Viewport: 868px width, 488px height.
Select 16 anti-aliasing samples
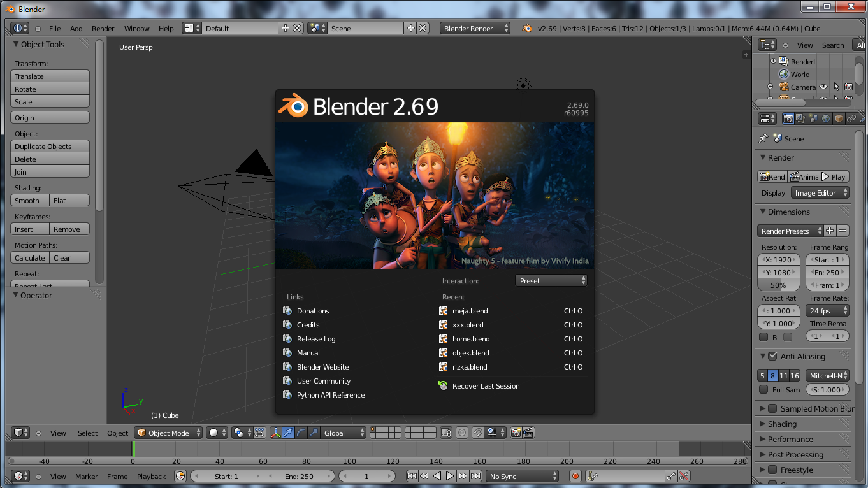pyautogui.click(x=795, y=375)
